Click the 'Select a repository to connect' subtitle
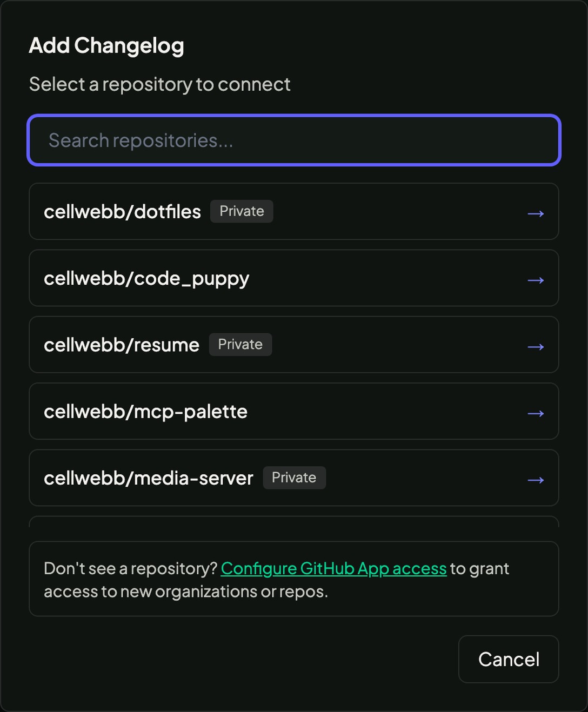The image size is (588, 712). (x=160, y=84)
